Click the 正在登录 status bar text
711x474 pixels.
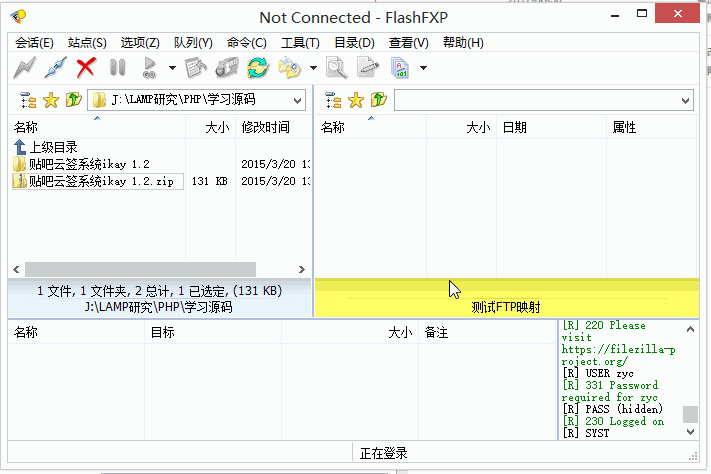tap(384, 453)
